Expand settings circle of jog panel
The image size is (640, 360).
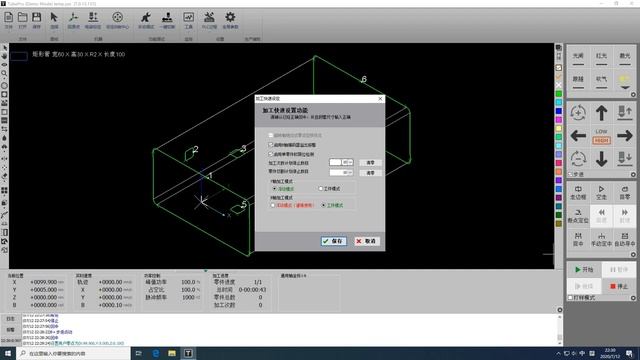point(633,174)
